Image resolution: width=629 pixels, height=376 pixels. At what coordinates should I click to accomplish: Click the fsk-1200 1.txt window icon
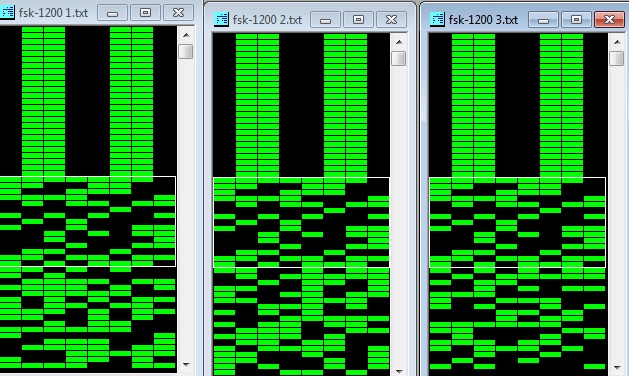6,12
